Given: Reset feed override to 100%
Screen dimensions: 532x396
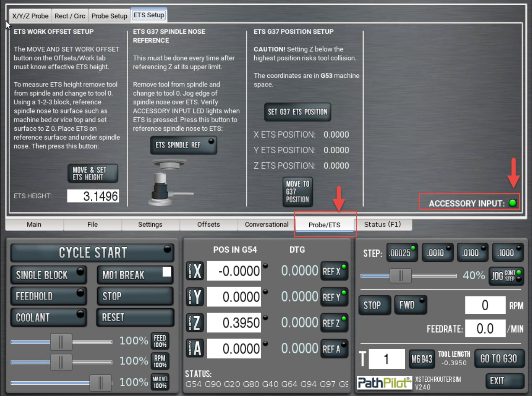Looking at the screenshot, I should click(160, 341).
